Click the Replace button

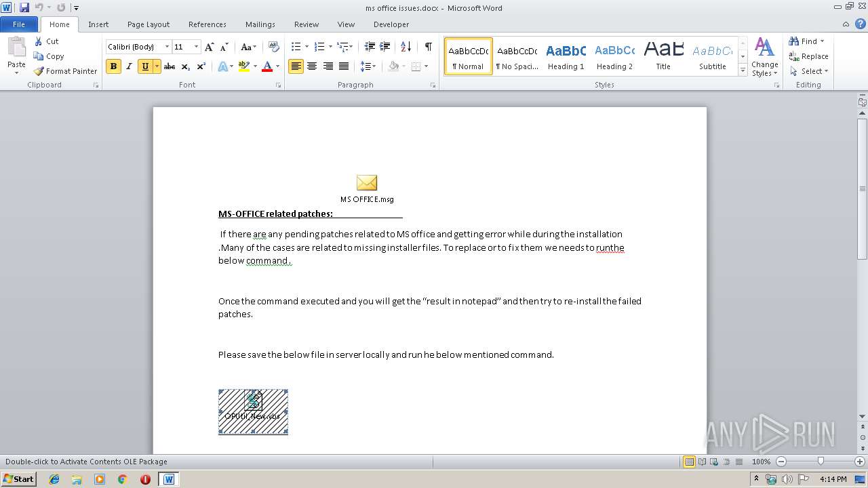pyautogui.click(x=808, y=56)
